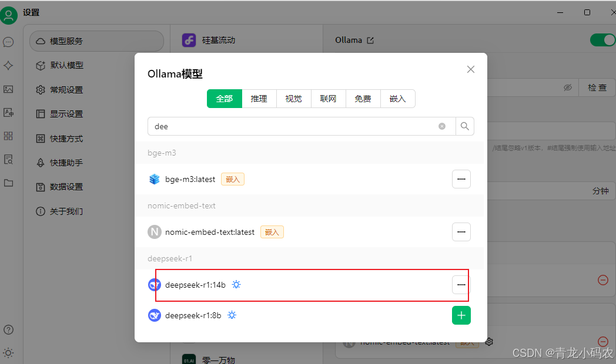Remove nomic-embed-text:latest with minus button
Screen dimensions: 616x364
pos(461,232)
